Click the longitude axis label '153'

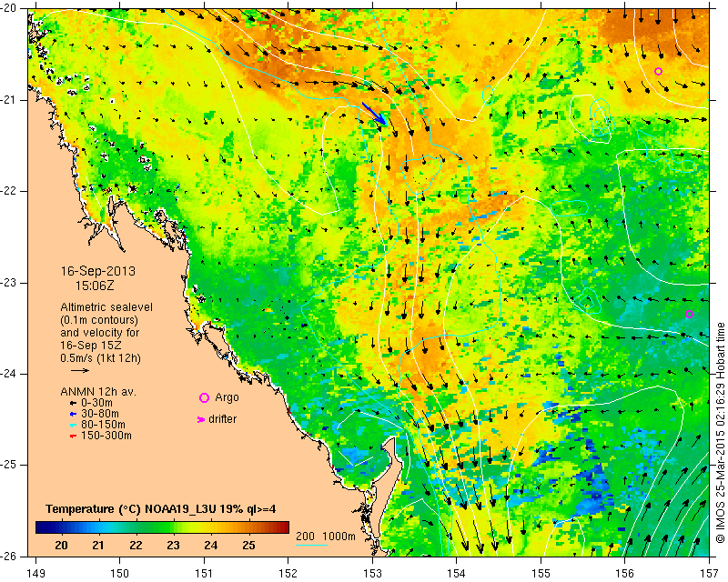click(372, 574)
